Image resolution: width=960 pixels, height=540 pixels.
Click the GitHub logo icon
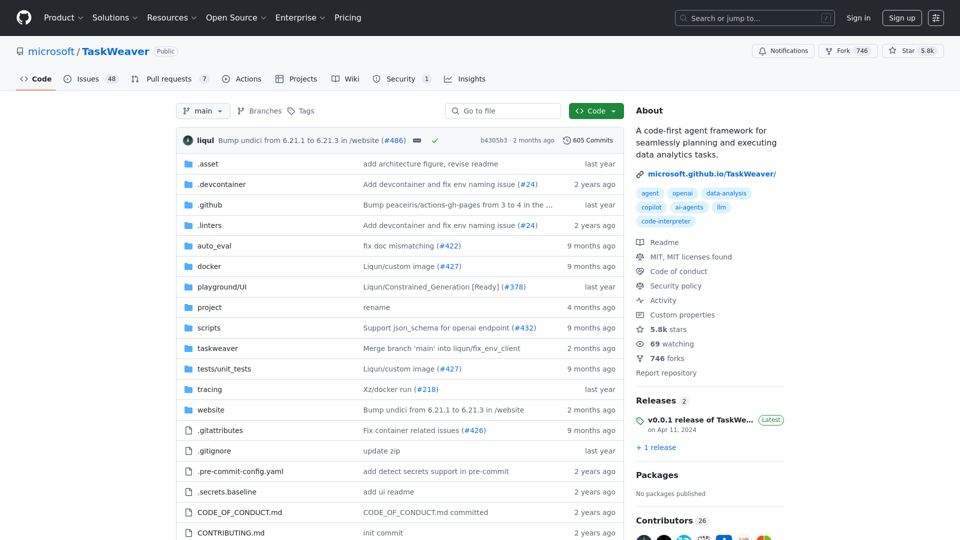24,18
